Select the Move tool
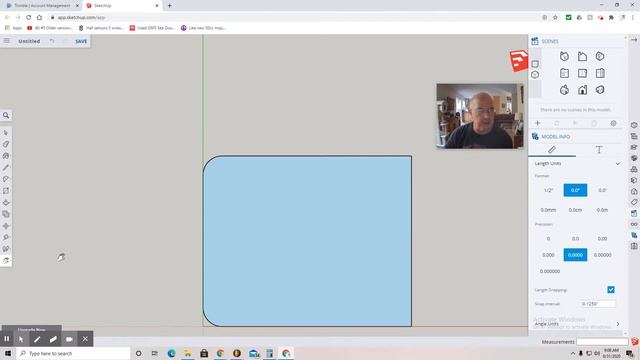Image resolution: width=640 pixels, height=360 pixels. point(6,226)
